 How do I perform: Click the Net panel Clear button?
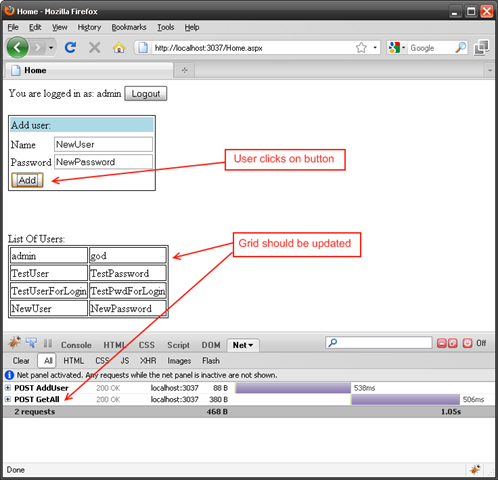pyautogui.click(x=21, y=361)
